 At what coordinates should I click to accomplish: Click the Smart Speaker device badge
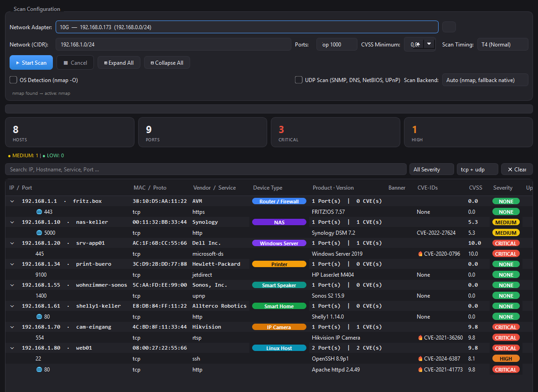[x=279, y=285]
